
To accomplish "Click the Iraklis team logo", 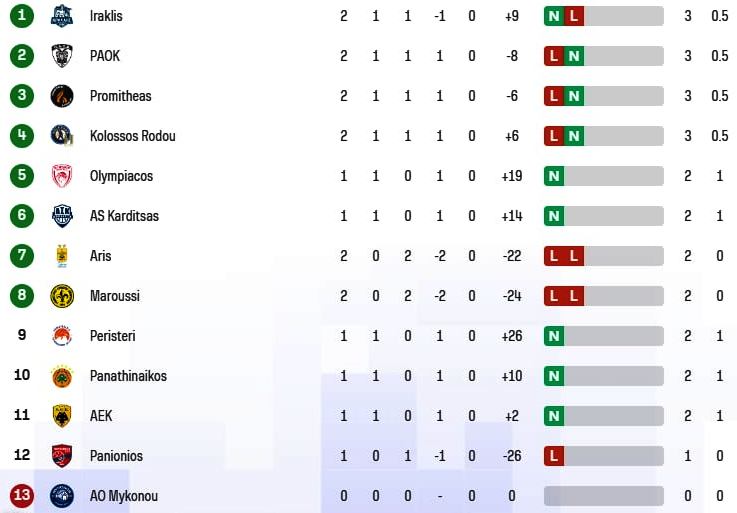I will (62, 16).
